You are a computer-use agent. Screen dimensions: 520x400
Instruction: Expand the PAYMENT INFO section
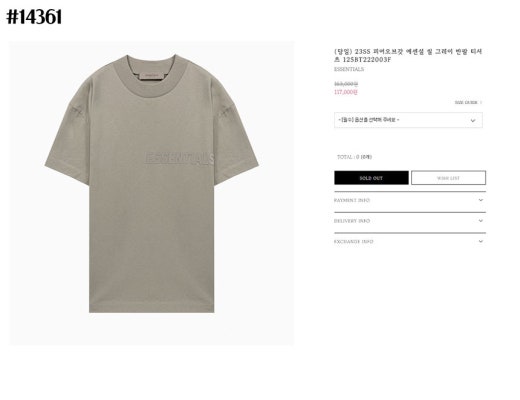[x=410, y=200]
